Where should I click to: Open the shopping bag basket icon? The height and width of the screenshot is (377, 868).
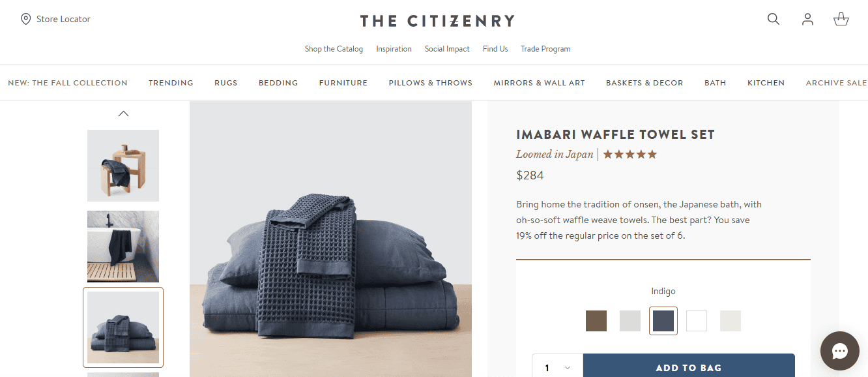(x=841, y=19)
